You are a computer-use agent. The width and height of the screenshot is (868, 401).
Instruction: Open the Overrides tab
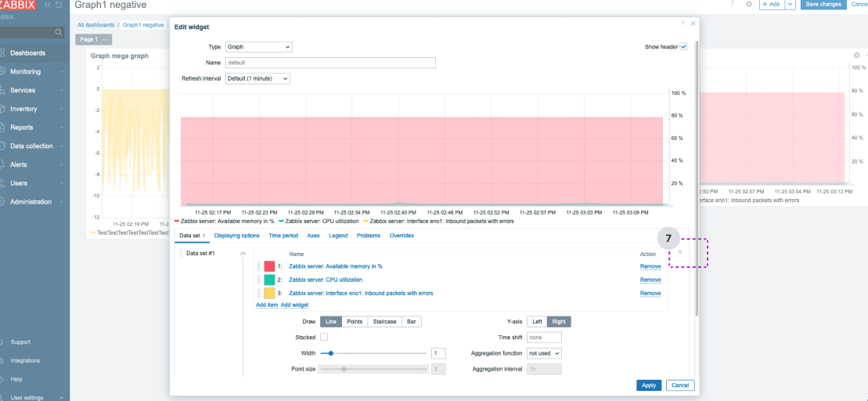coord(402,236)
